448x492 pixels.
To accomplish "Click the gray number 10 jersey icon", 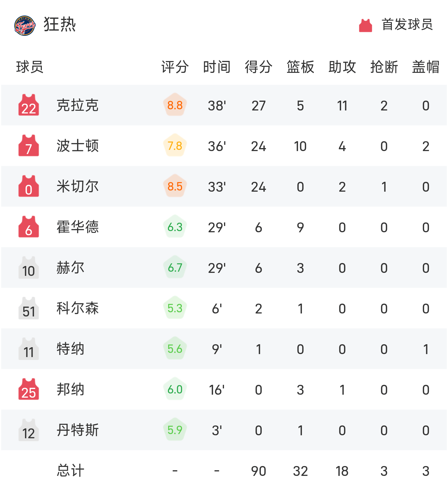I will (29, 267).
